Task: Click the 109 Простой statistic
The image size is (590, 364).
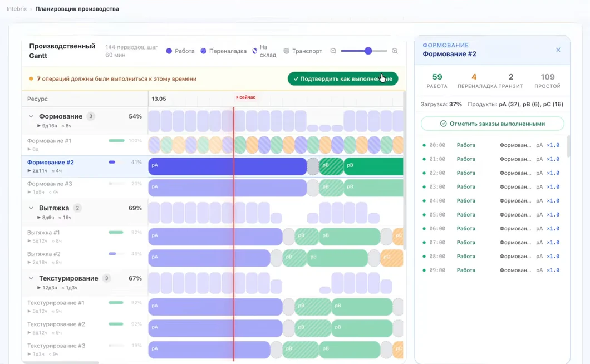Action: point(548,81)
